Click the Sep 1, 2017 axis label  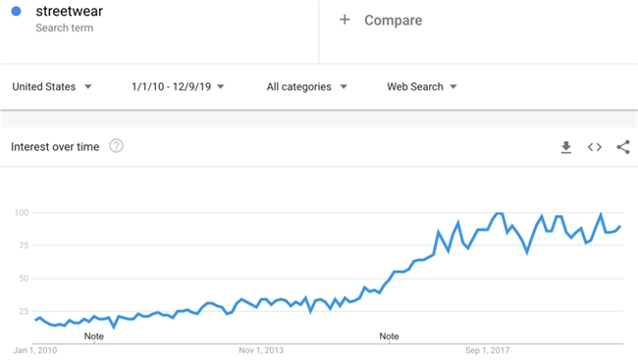(488, 350)
